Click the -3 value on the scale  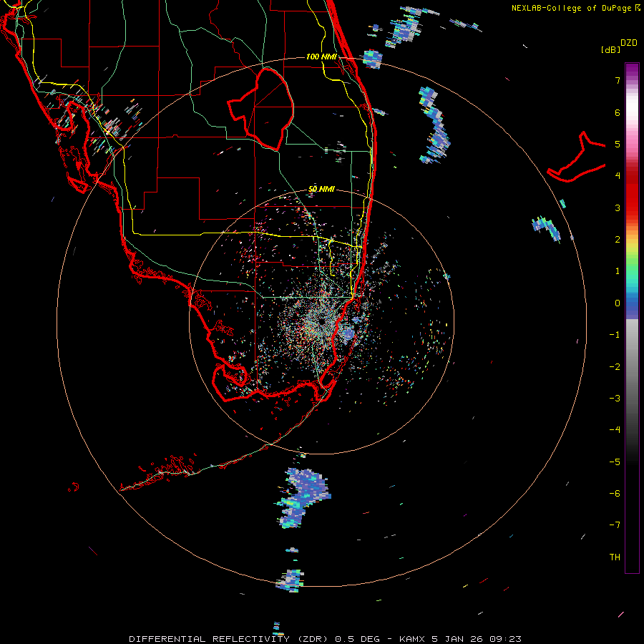click(x=615, y=399)
